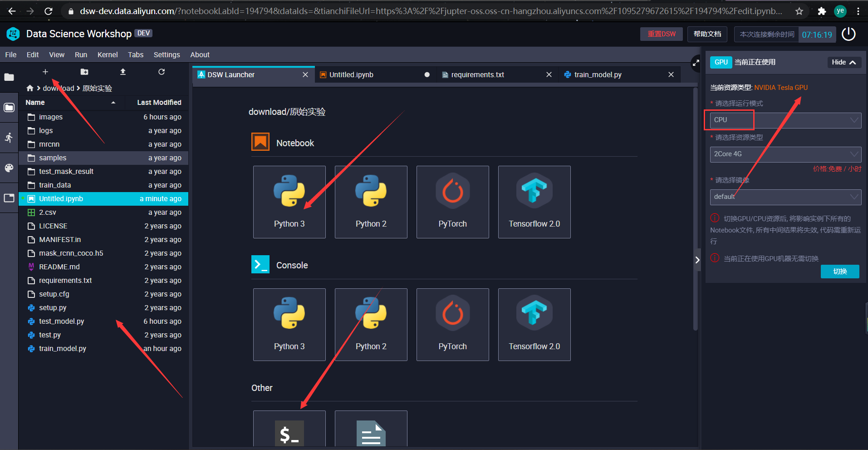Open the images folder

103,117
